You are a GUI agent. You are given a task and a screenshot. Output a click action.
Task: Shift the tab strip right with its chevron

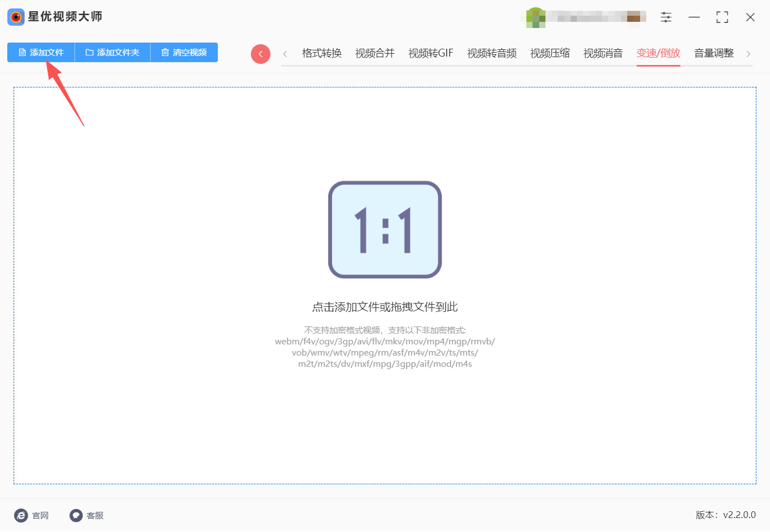click(x=748, y=54)
